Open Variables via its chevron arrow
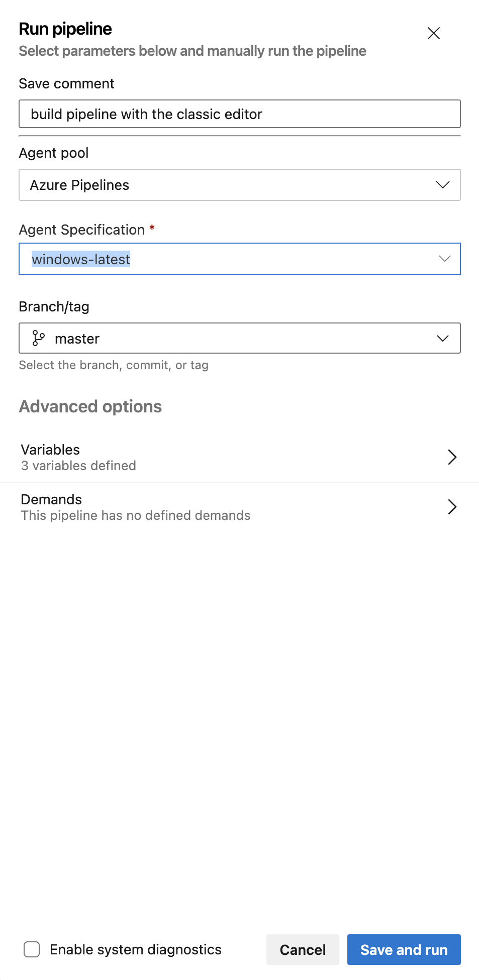479x980 pixels. [452, 457]
